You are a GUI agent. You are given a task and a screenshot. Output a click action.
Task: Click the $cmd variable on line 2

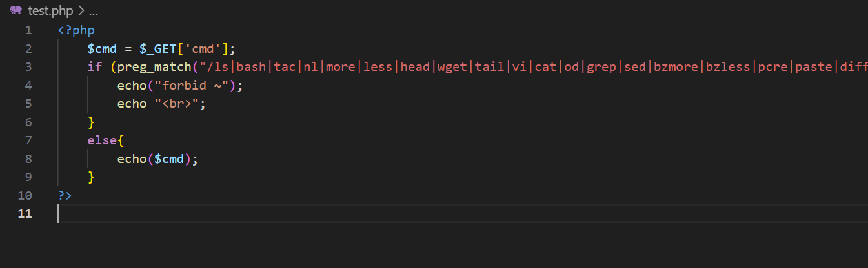click(102, 48)
